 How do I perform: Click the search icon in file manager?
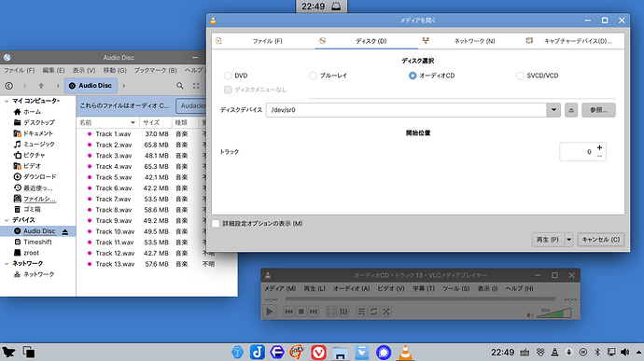(180, 86)
